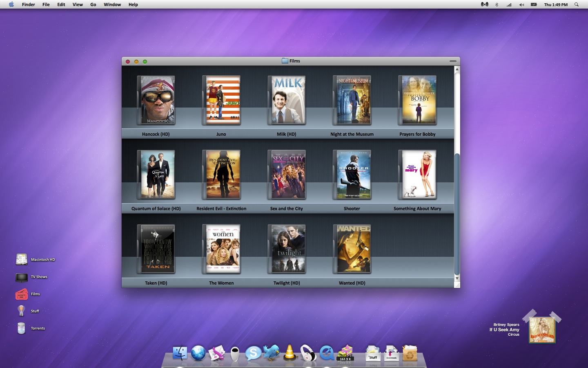Select the Hancock (HD) film folder
This screenshot has height=368, width=588.
tap(156, 101)
